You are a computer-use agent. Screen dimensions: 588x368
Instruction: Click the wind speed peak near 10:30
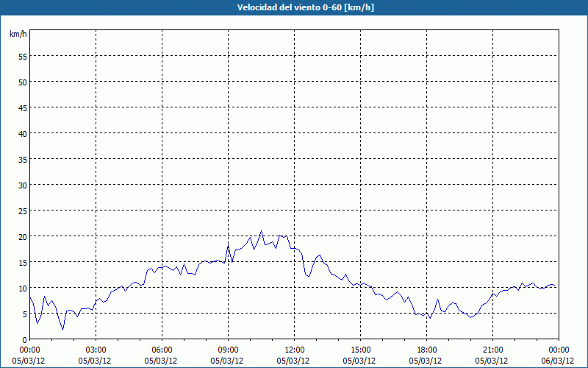click(262, 231)
